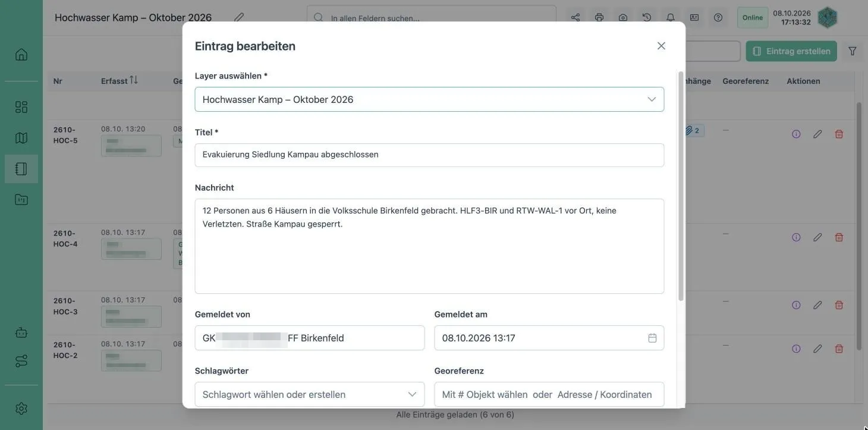Expand the Layer auswählen dropdown
This screenshot has height=430, width=868.
tap(429, 99)
